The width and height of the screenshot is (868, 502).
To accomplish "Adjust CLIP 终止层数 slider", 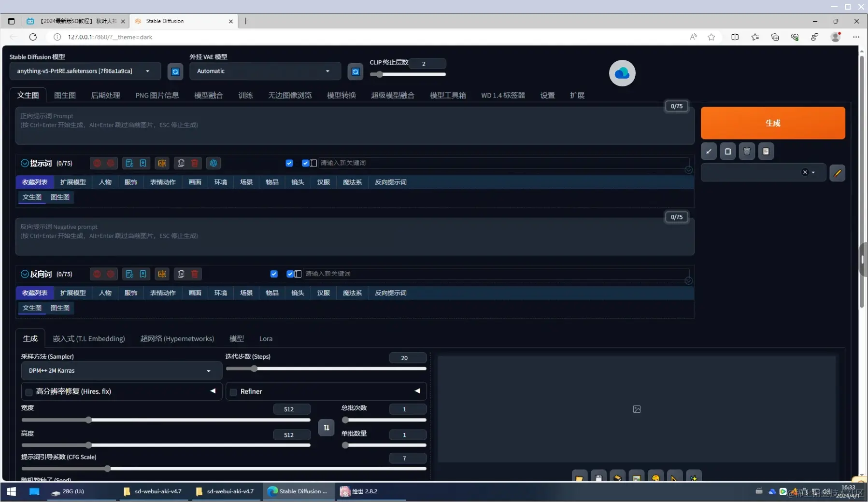I will coord(408,74).
